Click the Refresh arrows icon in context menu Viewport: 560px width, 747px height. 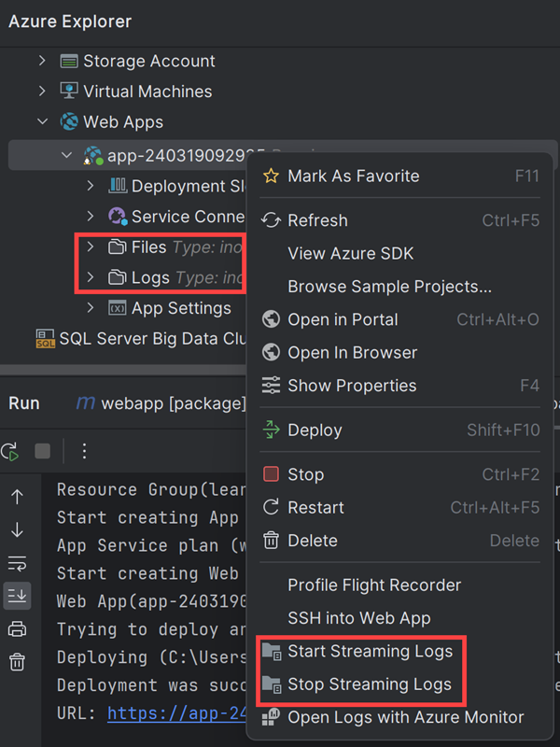coord(271,220)
